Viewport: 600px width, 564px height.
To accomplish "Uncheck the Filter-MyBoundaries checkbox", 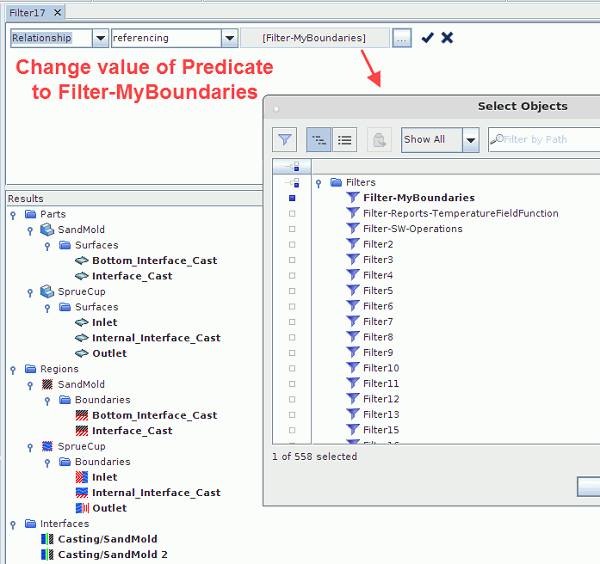I will 292,198.
